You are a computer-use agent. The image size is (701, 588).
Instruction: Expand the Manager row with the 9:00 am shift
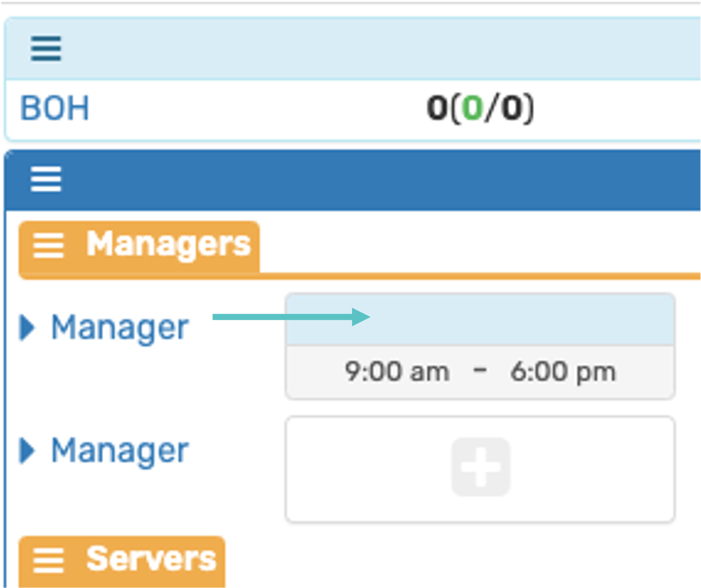(27, 328)
